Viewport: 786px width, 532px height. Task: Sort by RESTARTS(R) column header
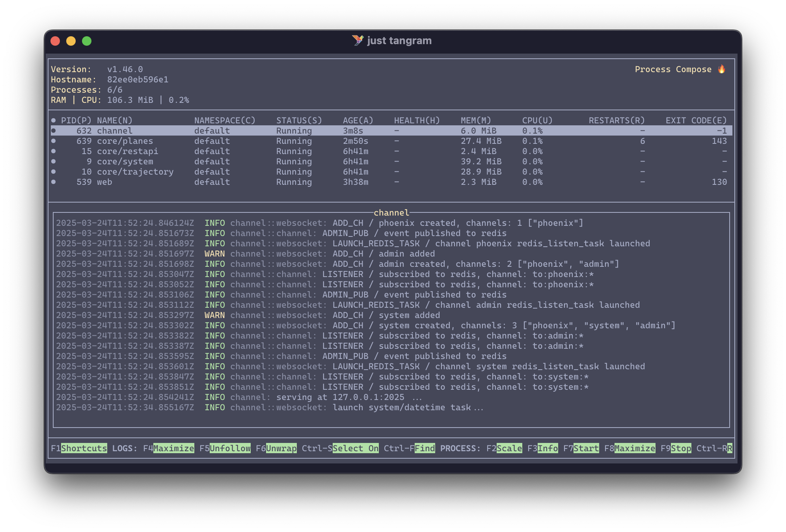617,120
